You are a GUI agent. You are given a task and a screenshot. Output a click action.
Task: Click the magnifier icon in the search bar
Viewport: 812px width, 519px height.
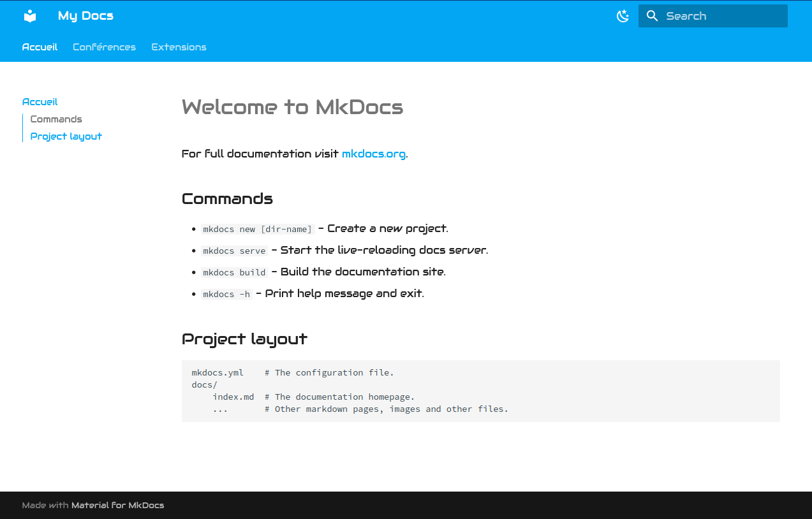pos(652,16)
